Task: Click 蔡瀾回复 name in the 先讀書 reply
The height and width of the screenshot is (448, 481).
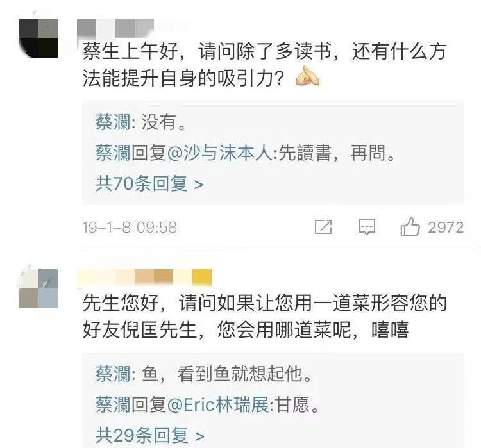Action: coord(131,153)
